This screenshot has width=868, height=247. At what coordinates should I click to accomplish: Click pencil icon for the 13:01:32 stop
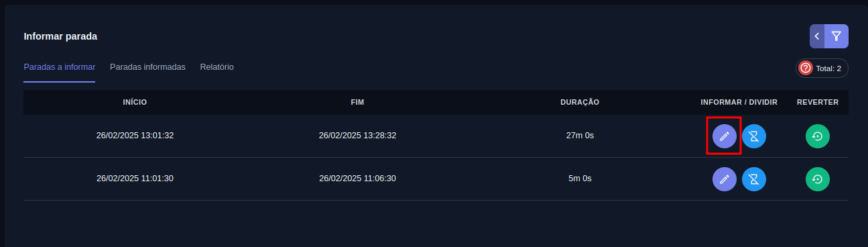click(x=724, y=136)
